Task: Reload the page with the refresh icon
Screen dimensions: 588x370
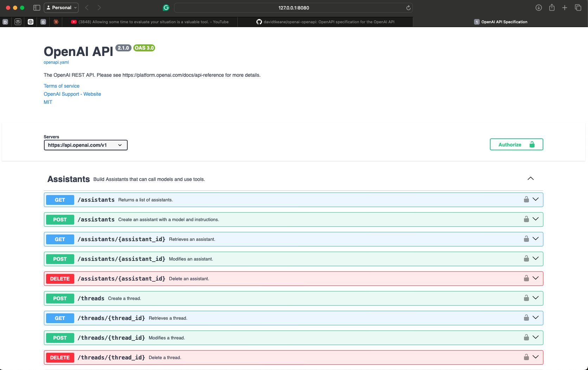Action: tap(408, 8)
